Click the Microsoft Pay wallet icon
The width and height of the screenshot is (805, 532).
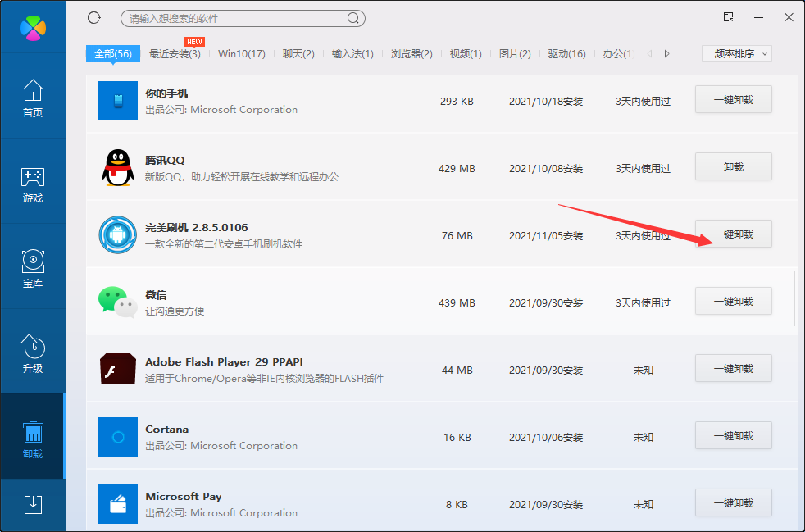(118, 504)
